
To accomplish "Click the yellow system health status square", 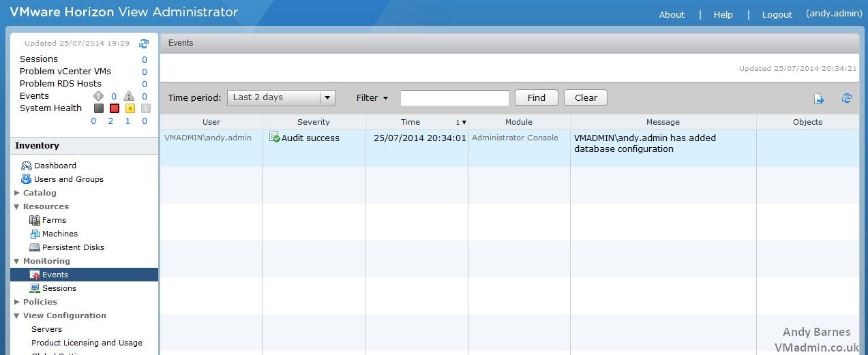I will coord(130,108).
